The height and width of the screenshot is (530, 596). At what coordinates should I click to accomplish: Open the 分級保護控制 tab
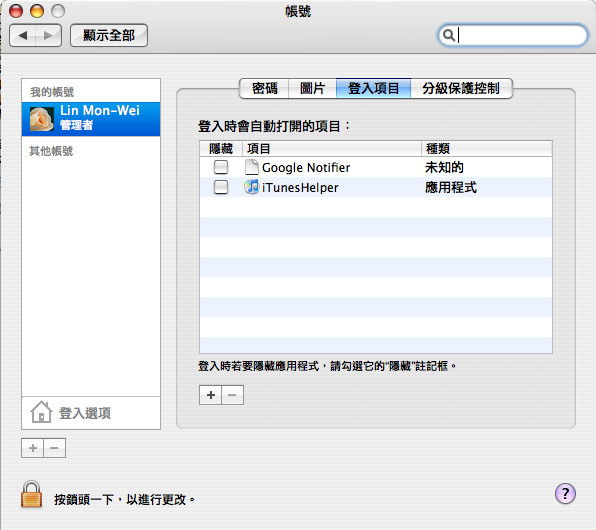click(x=461, y=89)
